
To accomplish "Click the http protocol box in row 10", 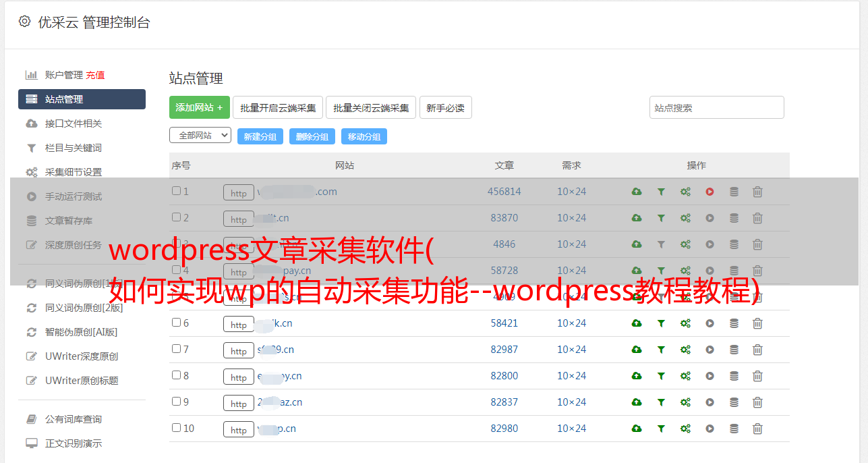I will coord(239,429).
